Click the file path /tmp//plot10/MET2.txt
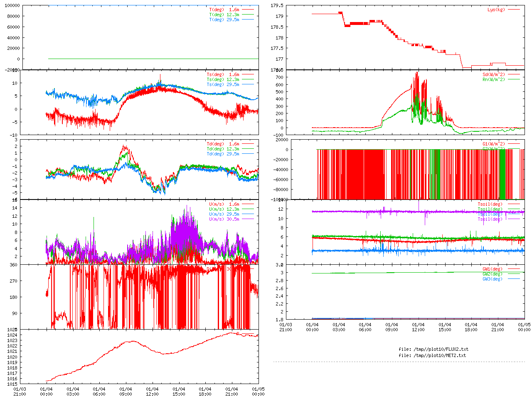The width and height of the screenshot is (532, 399). coord(432,355)
